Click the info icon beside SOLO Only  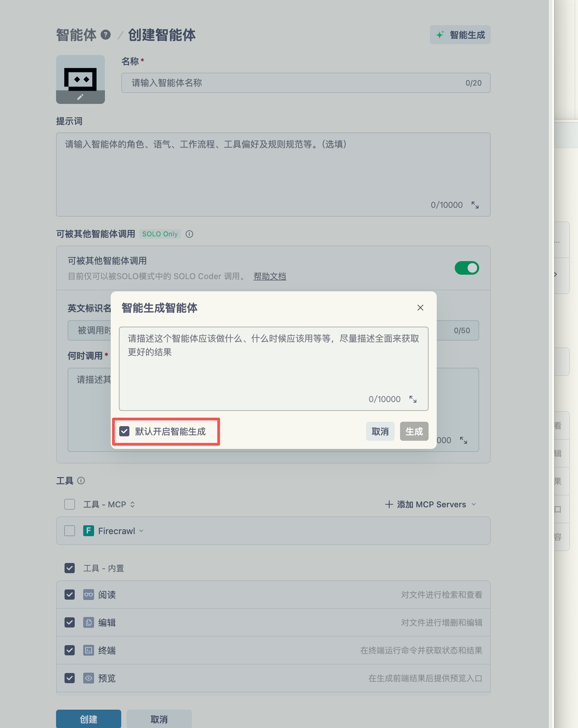point(189,234)
